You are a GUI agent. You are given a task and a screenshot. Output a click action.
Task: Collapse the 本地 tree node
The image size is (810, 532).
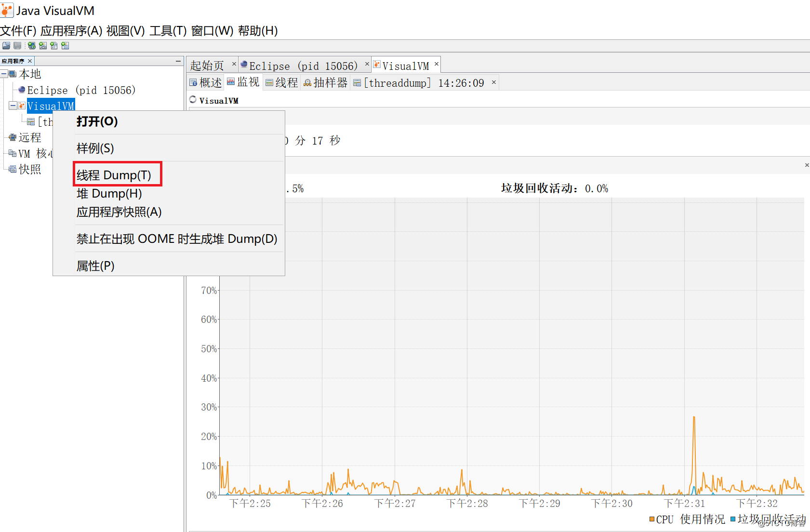tap(4, 74)
